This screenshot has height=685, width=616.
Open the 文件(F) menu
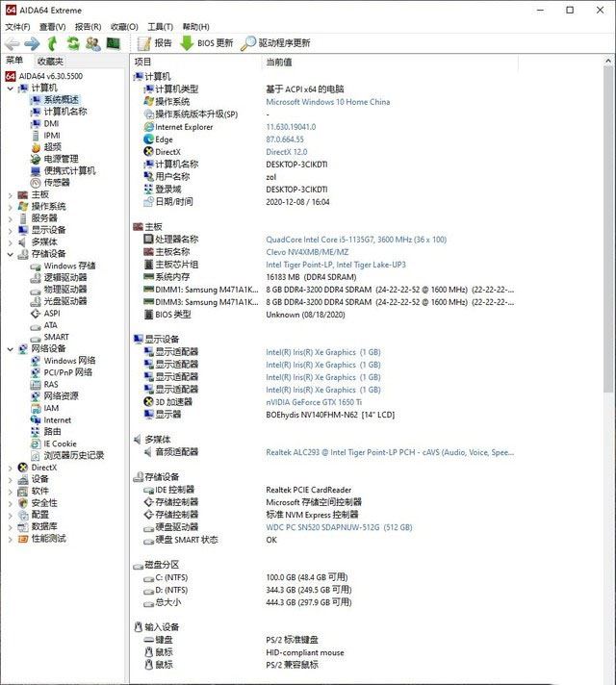(x=17, y=27)
